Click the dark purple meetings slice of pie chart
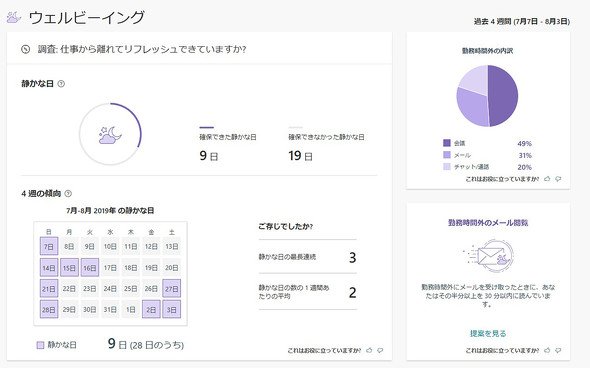The width and height of the screenshot is (590, 368). (503, 96)
